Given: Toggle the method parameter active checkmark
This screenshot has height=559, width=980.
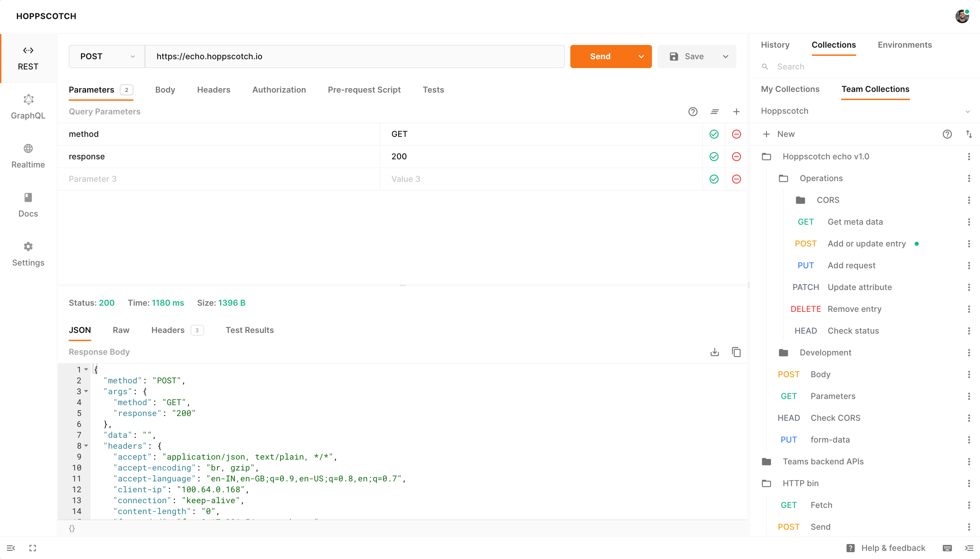Looking at the screenshot, I should (x=714, y=134).
